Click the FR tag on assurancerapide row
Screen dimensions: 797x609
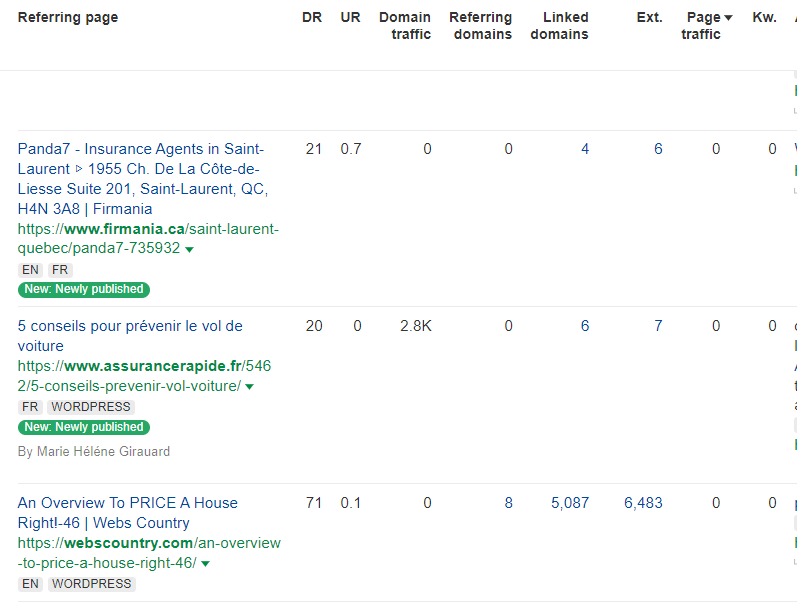tap(30, 407)
